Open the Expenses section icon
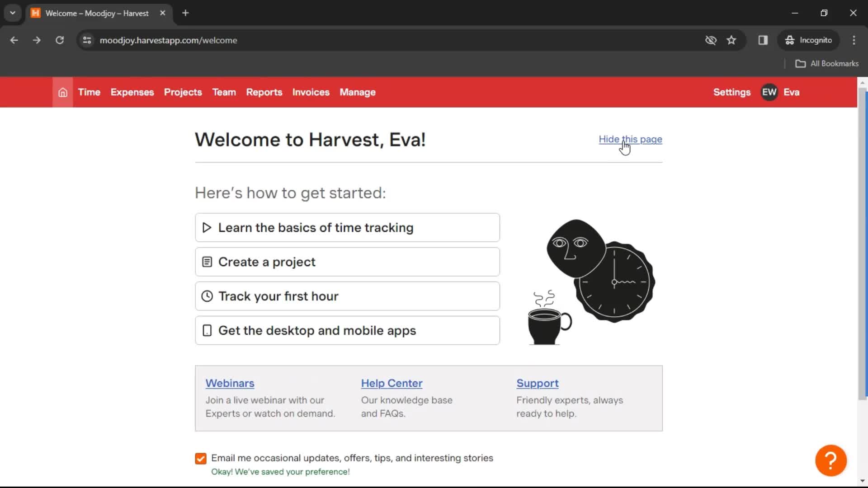 click(132, 92)
